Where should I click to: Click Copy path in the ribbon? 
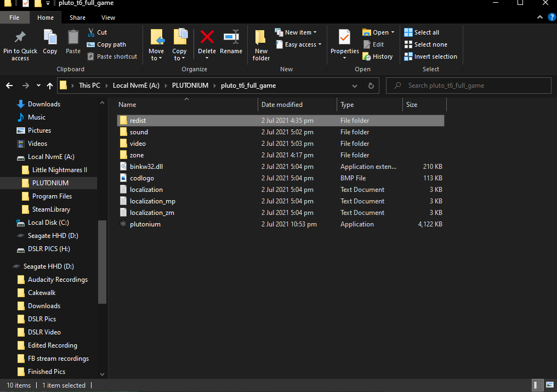pyautogui.click(x=106, y=44)
